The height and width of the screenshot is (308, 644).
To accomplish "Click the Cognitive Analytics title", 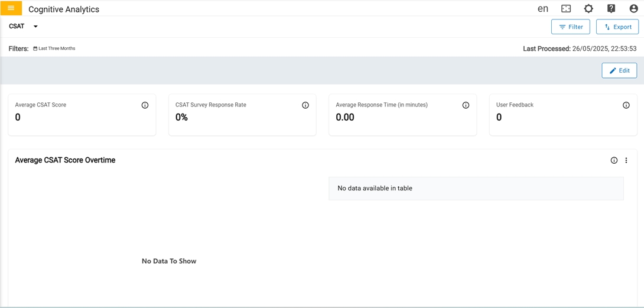I will (64, 9).
